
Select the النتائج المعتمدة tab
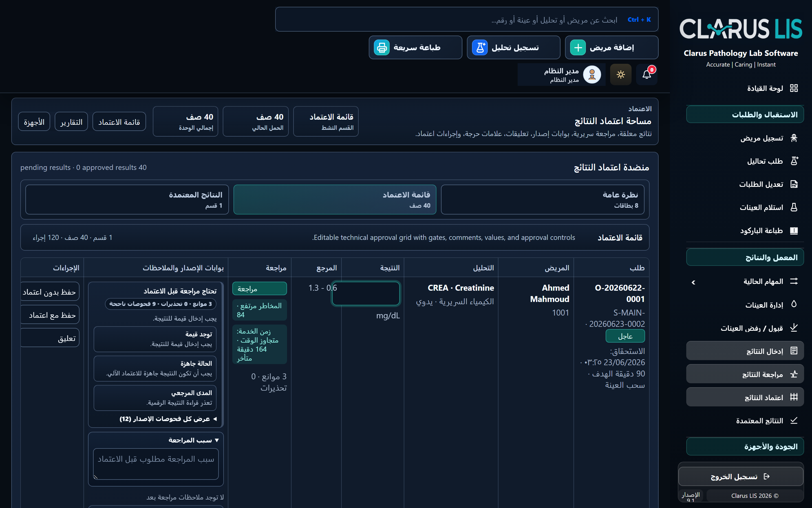click(127, 200)
